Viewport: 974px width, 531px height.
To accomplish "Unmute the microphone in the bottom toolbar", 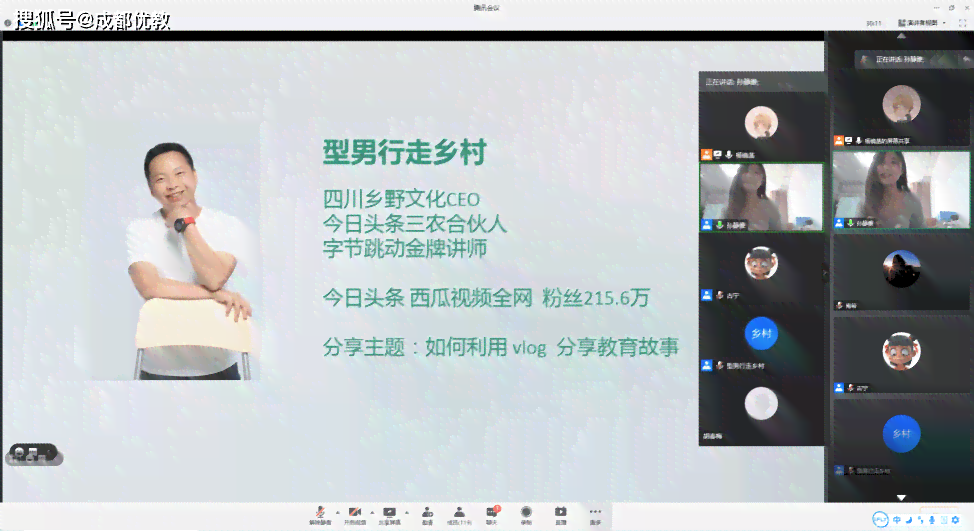I will pyautogui.click(x=320, y=515).
